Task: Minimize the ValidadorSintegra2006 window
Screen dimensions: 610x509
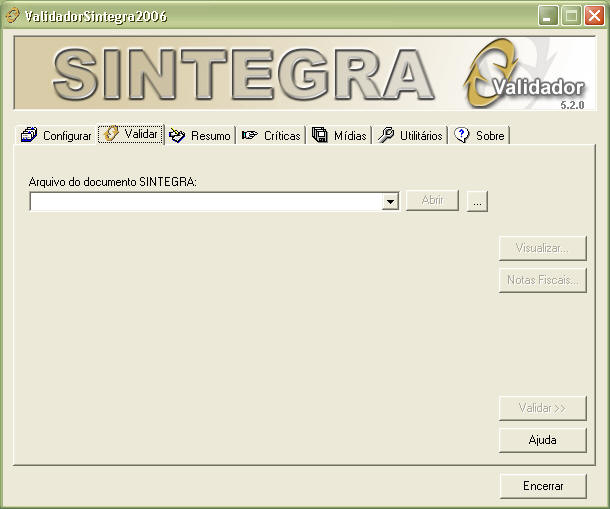Action: 548,16
